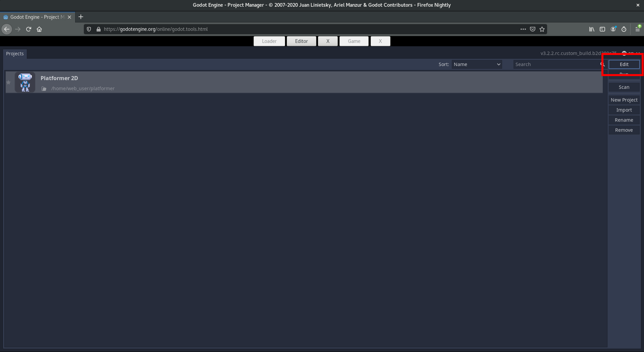Open tracking protection shield icon
The image size is (644, 352).
(89, 29)
